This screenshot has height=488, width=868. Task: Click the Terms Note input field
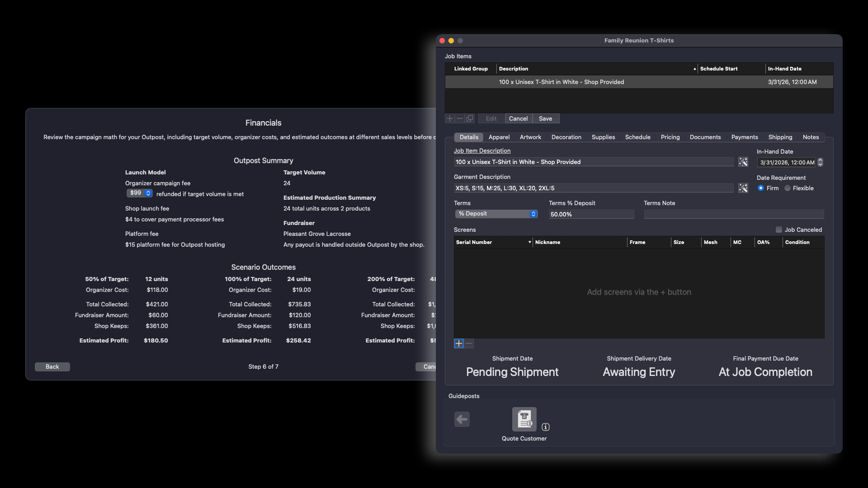point(733,214)
